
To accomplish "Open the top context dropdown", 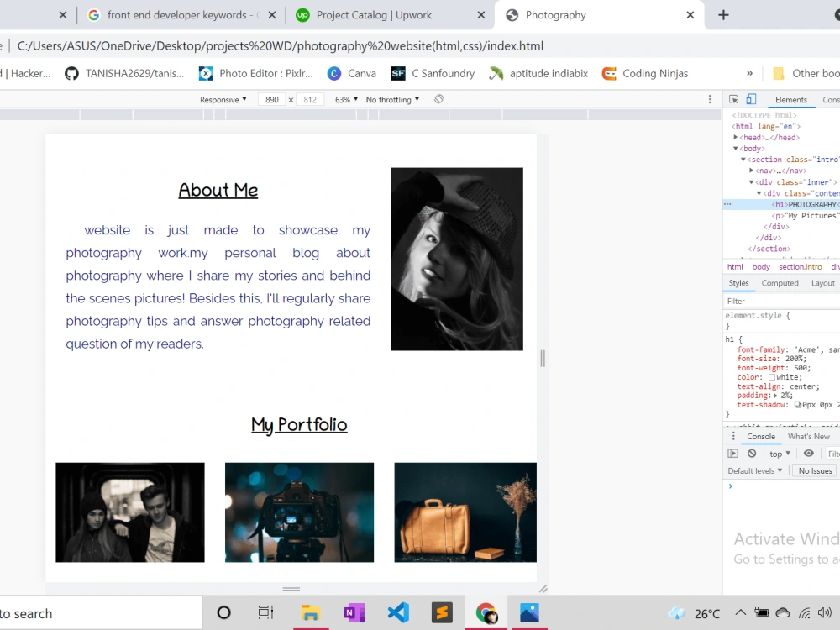I will coord(780,454).
